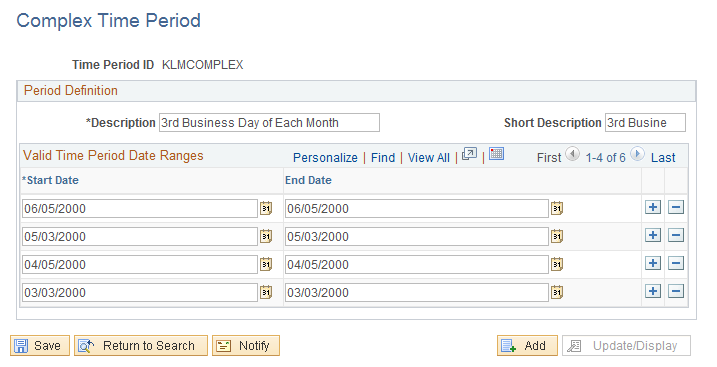Click the Complex Time Period page title
The height and width of the screenshot is (367, 717).
pyautogui.click(x=108, y=21)
